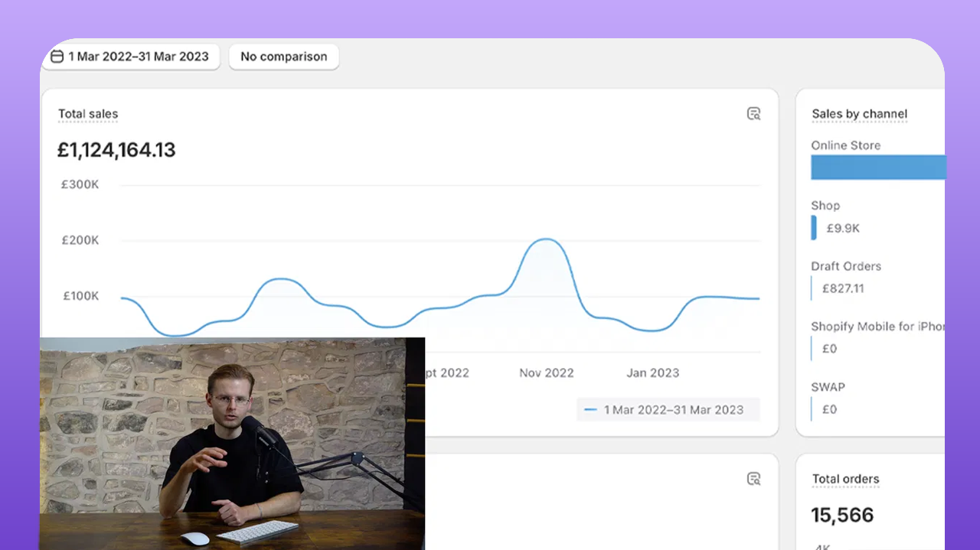Click the November peak on the sales line

pyautogui.click(x=545, y=239)
